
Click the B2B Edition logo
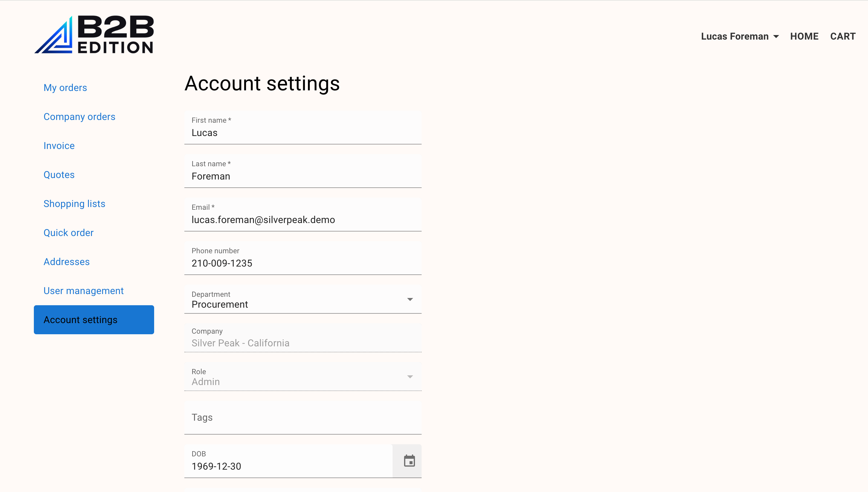click(x=94, y=34)
